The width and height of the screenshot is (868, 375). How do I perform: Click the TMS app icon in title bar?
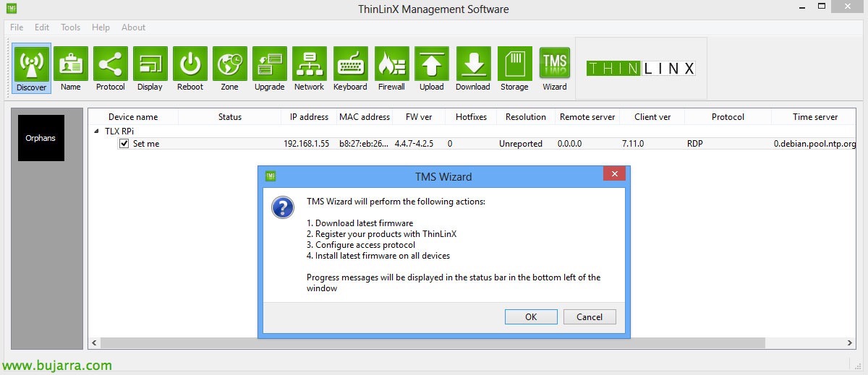[x=12, y=9]
